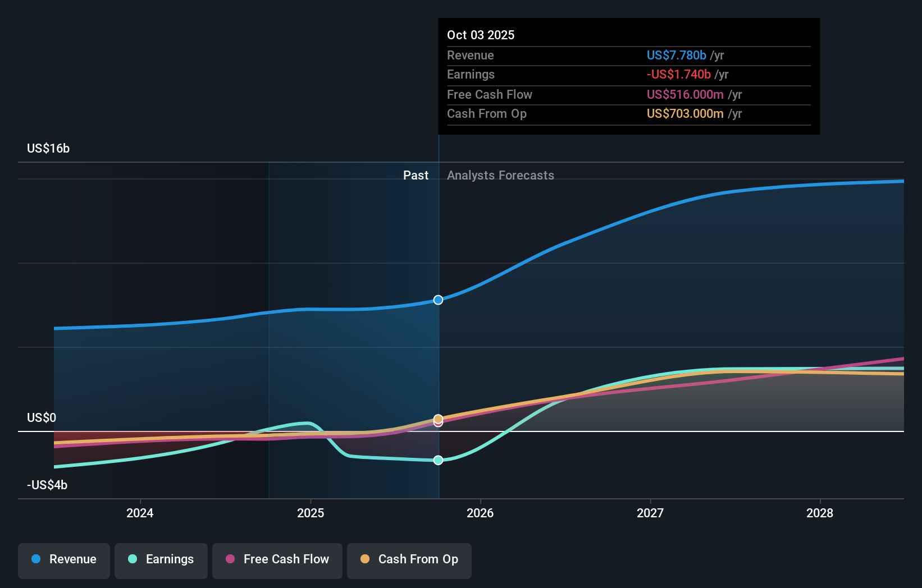
Task: Click the 2027 year axis label
Action: click(650, 513)
